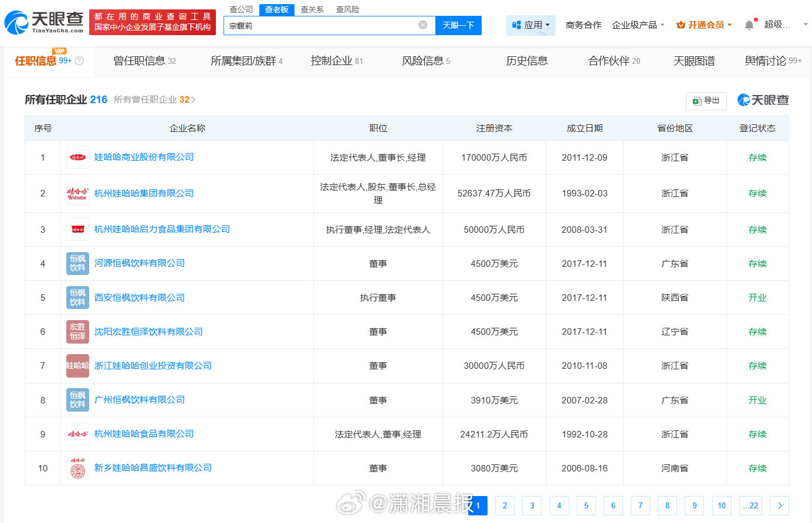This screenshot has width=812, height=523.
Task: Open the 历史信息 tab
Action: tap(527, 60)
